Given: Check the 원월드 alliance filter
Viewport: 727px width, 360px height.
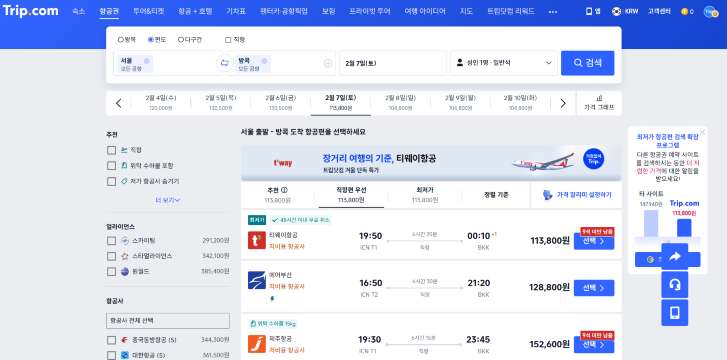Looking at the screenshot, I should pyautogui.click(x=111, y=271).
